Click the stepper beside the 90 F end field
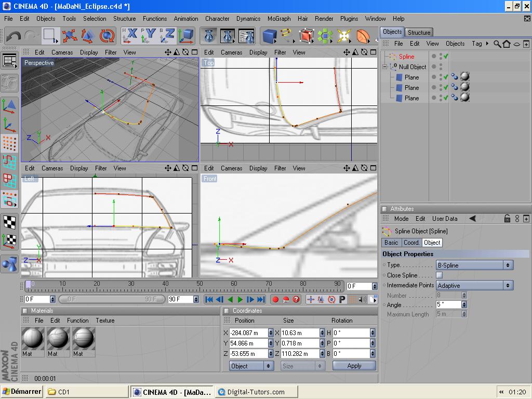This screenshot has height=399, width=532. point(196,299)
